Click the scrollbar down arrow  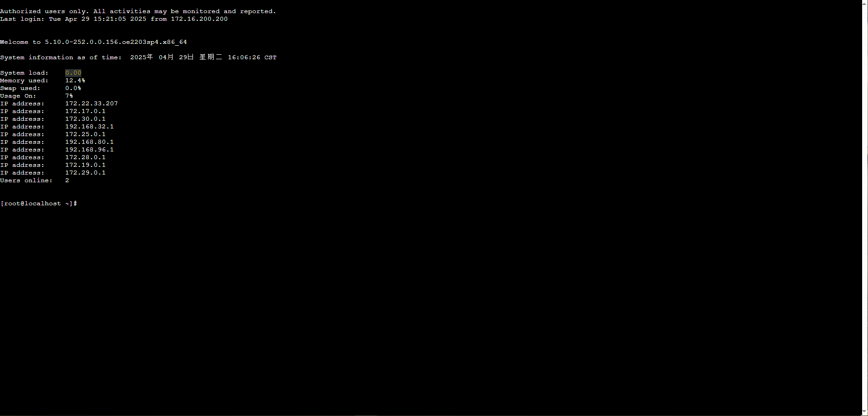coord(865,411)
